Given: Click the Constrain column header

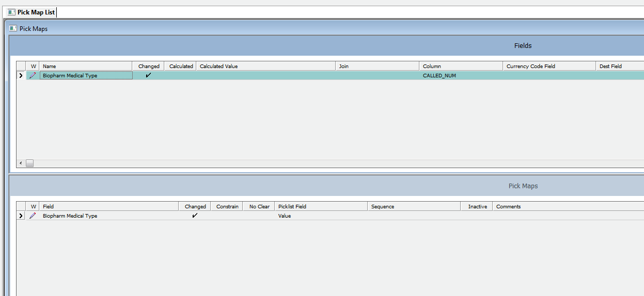Looking at the screenshot, I should [x=227, y=206].
